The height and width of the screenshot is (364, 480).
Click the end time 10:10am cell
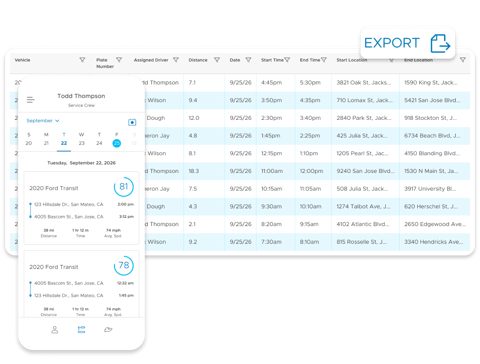[310, 207]
